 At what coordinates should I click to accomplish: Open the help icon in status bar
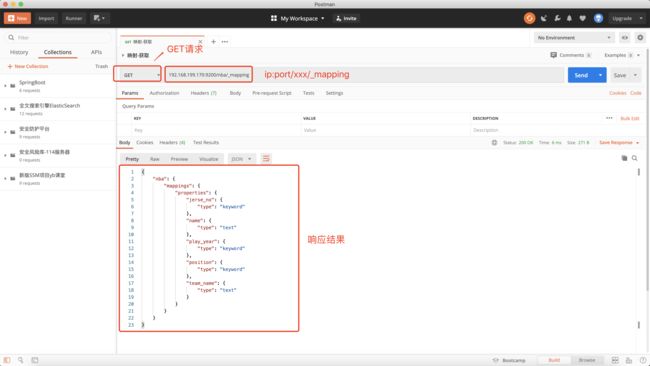pyautogui.click(x=643, y=360)
